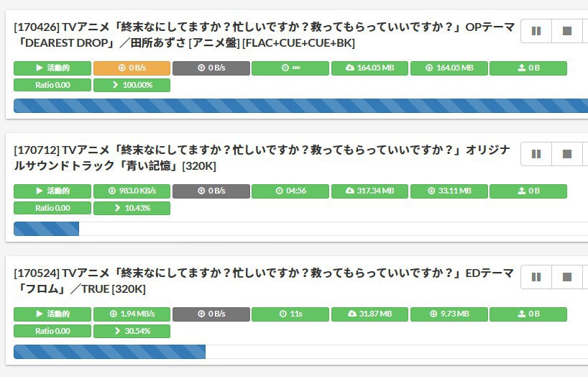This screenshot has width=588, height=377.
Task: Click the 04:56 remaining time badge
Action: point(290,191)
